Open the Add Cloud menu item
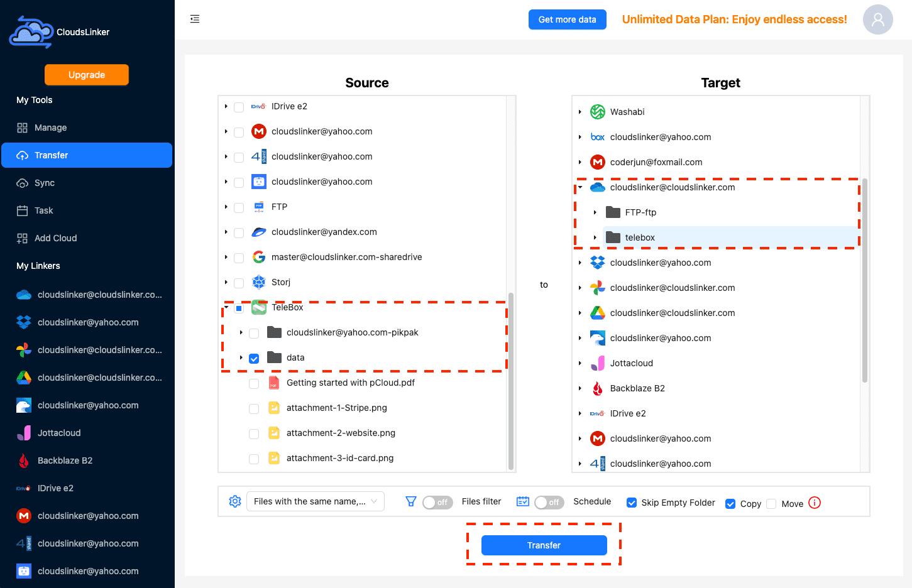 click(x=87, y=238)
